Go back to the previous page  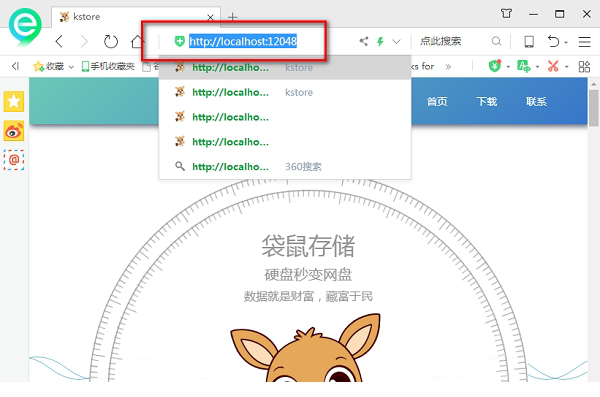click(x=59, y=41)
